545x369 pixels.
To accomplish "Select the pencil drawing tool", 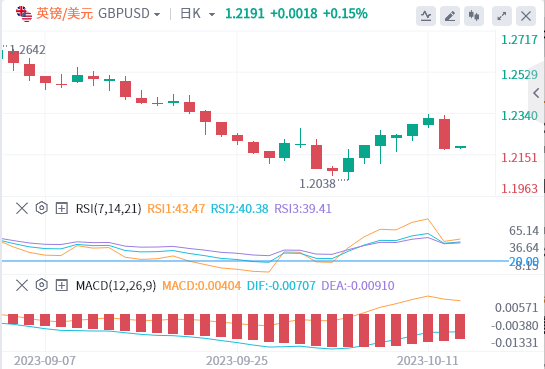I will coord(450,16).
